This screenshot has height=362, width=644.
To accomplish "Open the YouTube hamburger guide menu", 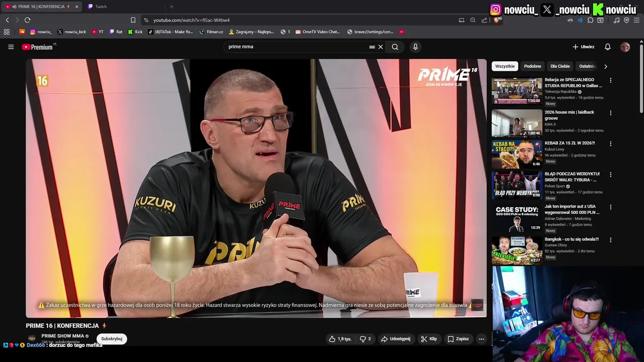I will pos(11,47).
